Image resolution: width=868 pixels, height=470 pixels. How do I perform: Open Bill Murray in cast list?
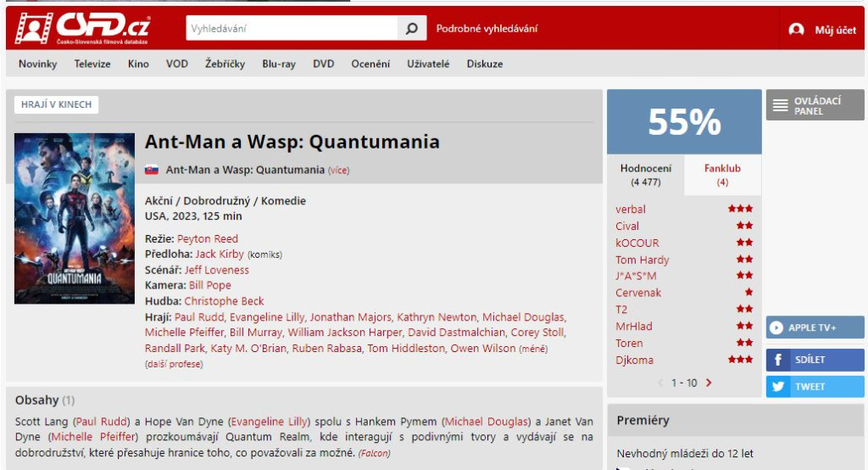(256, 333)
